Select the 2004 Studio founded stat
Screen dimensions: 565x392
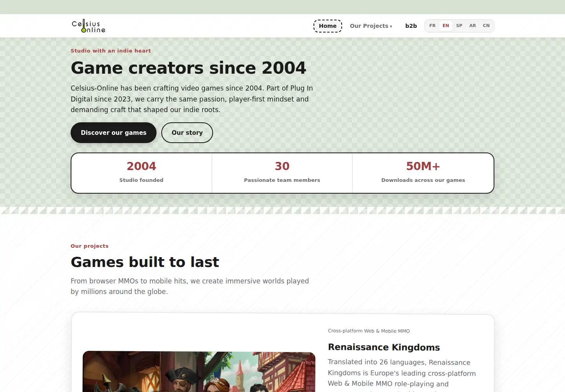pyautogui.click(x=141, y=173)
